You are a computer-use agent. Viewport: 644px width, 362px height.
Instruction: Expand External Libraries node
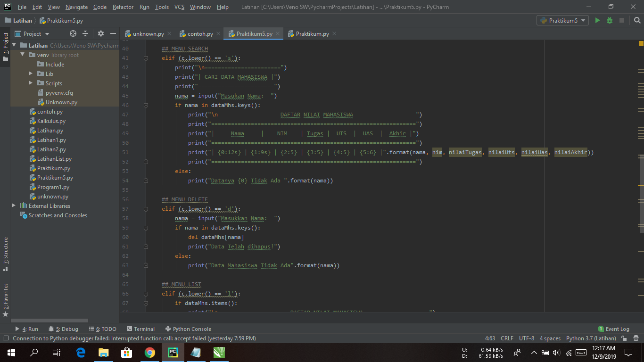coord(14,206)
